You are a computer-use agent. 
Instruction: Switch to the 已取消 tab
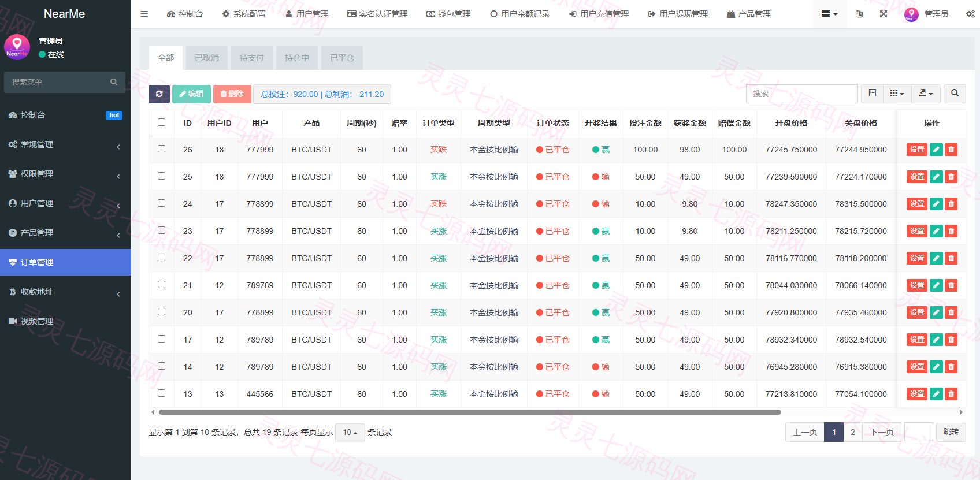[207, 58]
